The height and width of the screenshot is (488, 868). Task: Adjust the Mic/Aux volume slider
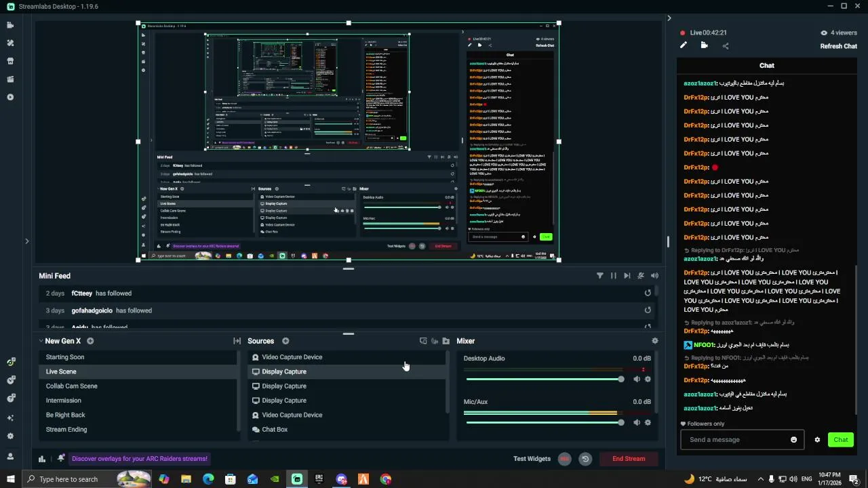tap(545, 422)
